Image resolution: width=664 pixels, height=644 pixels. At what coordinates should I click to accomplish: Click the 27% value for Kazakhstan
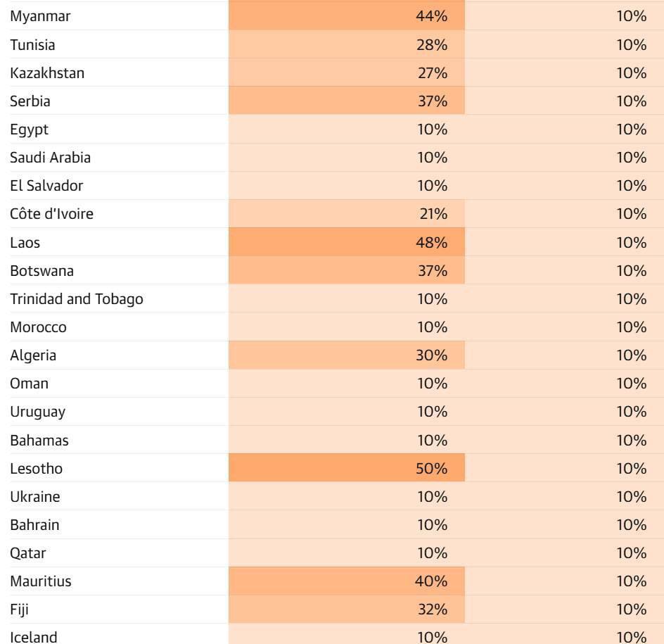[432, 73]
